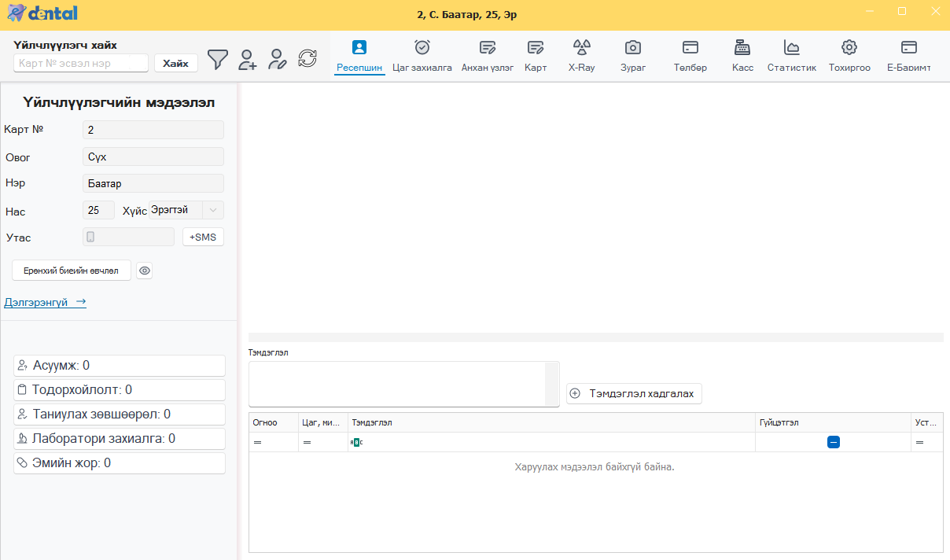Viewport: 950px width, 560px height.
Task: Open the Касс cash register section
Action: (x=742, y=55)
